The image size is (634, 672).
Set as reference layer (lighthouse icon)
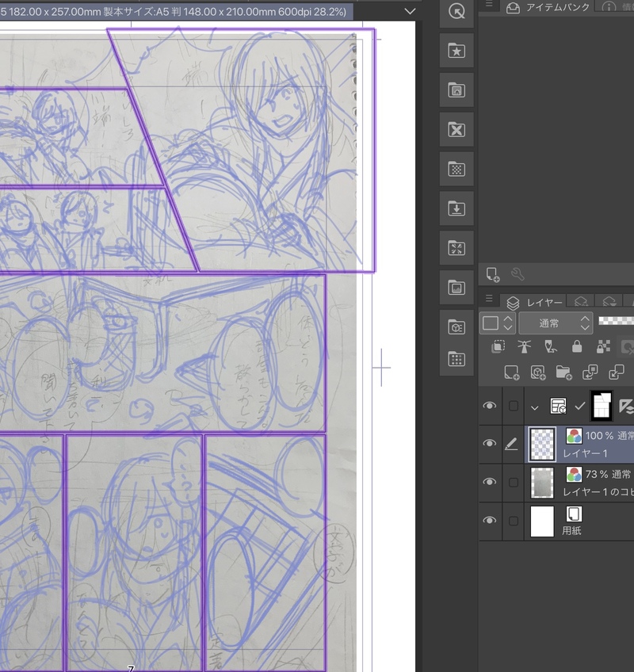tap(524, 346)
